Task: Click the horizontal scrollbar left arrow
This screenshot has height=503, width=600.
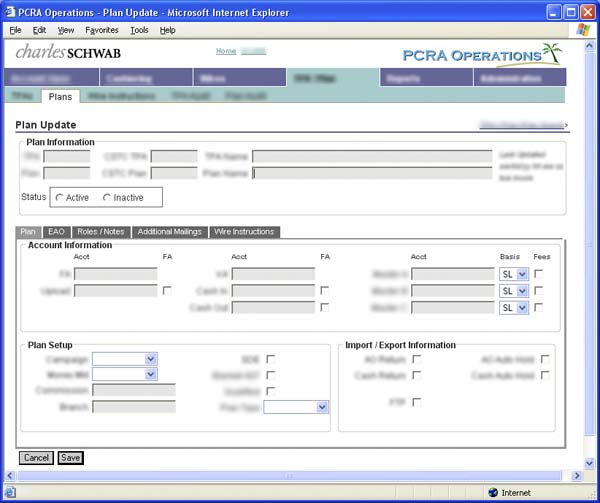Action: pos(10,476)
